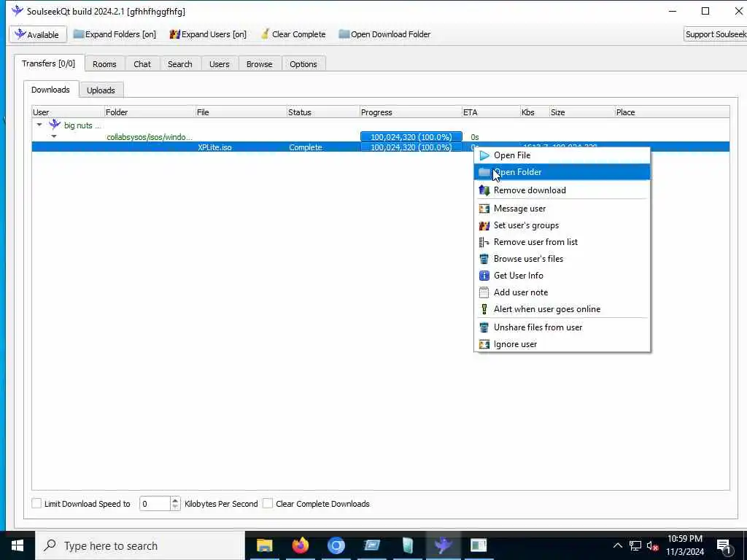This screenshot has width=747, height=560.
Task: Click the Soulseek bird icon in taskbar
Action: tap(443, 545)
